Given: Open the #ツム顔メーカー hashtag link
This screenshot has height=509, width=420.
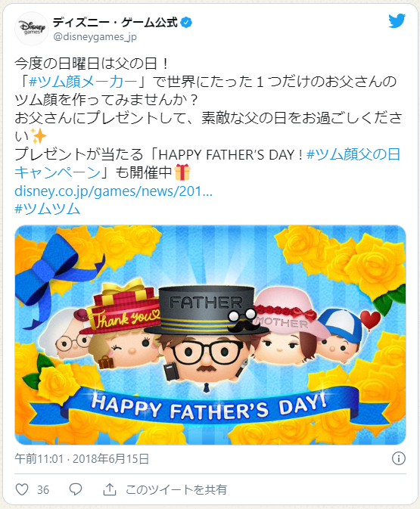Looking at the screenshot, I should coord(83,82).
